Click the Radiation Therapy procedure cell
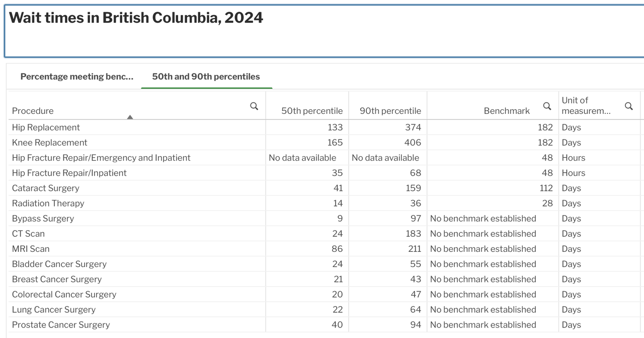 48,203
